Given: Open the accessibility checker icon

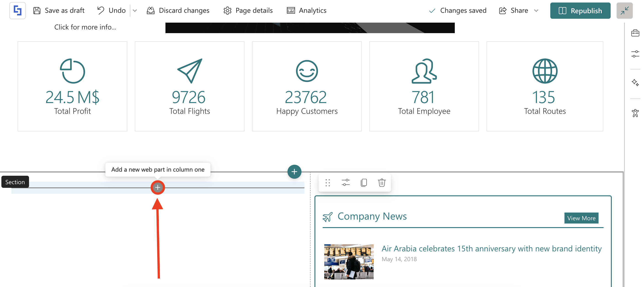Looking at the screenshot, I should (635, 113).
